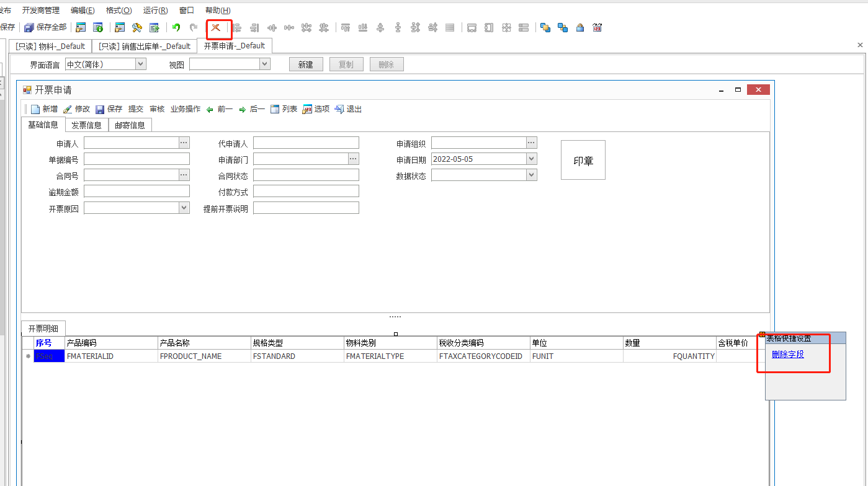Expand the 开票原因 dropdown
The image size is (868, 486).
click(184, 208)
